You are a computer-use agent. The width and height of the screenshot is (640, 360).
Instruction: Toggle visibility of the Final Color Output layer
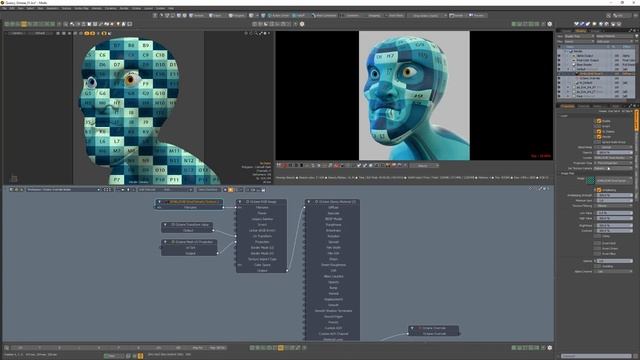click(x=559, y=60)
